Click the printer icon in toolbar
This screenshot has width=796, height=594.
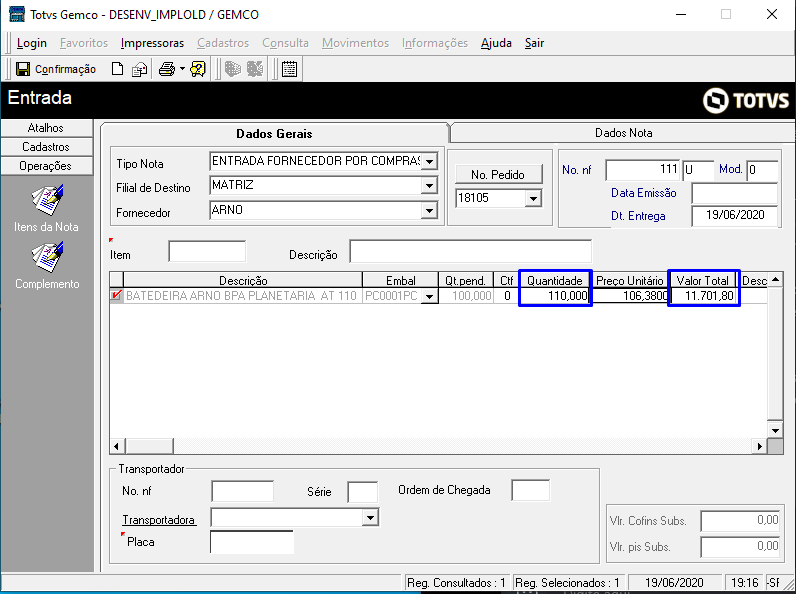click(167, 69)
